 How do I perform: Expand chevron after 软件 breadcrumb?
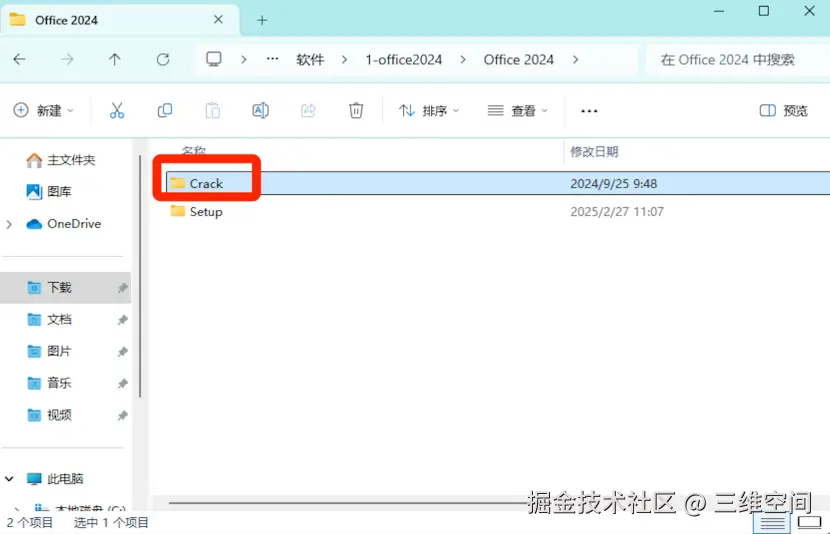[345, 60]
